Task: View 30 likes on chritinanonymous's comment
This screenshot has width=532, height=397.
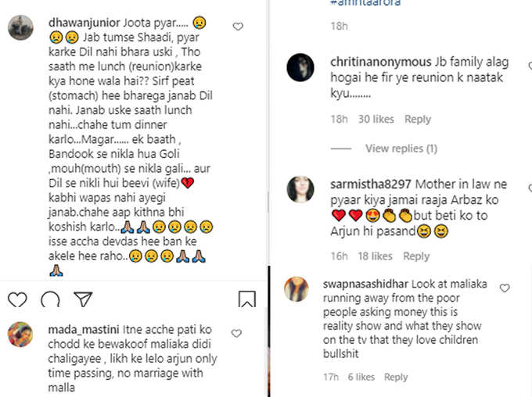Action: [376, 120]
